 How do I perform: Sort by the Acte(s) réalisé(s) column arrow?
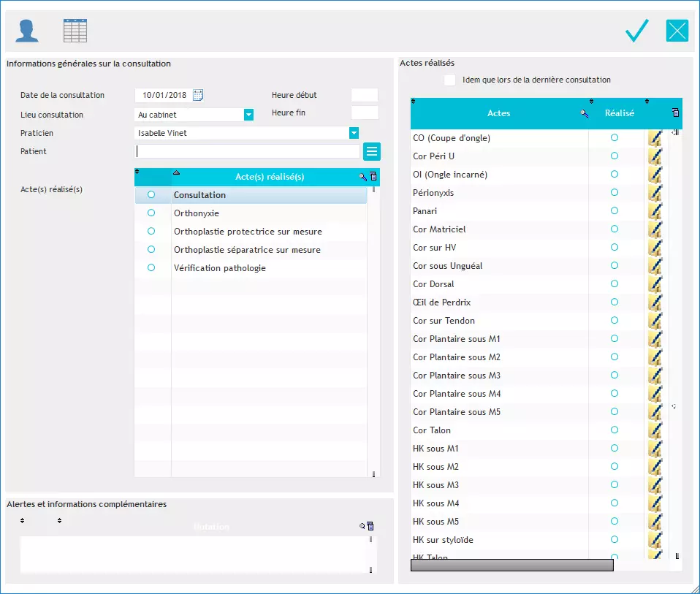pos(176,172)
